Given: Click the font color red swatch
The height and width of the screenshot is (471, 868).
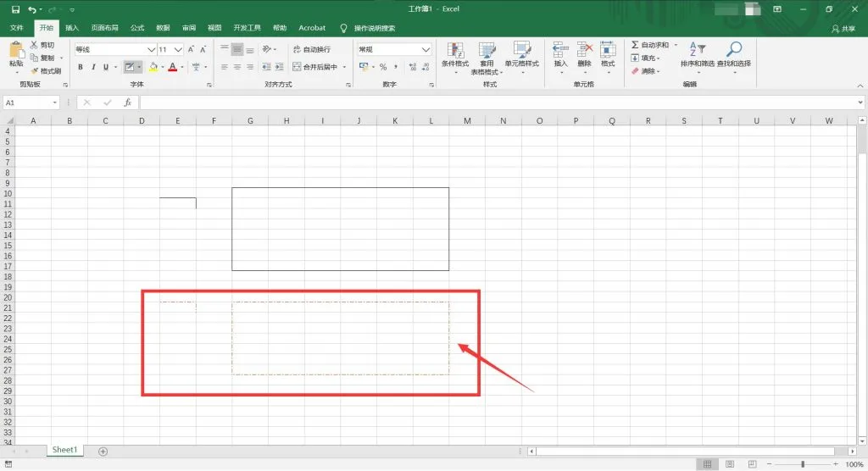Looking at the screenshot, I should (173, 67).
